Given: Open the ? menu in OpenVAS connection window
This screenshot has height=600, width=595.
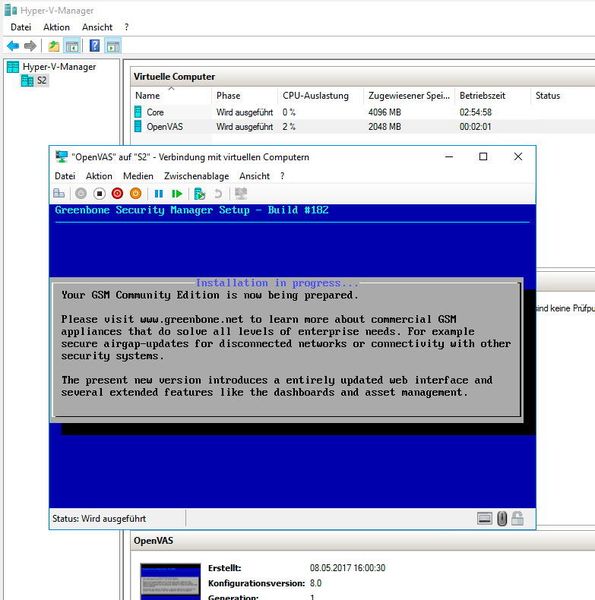Looking at the screenshot, I should point(282,176).
